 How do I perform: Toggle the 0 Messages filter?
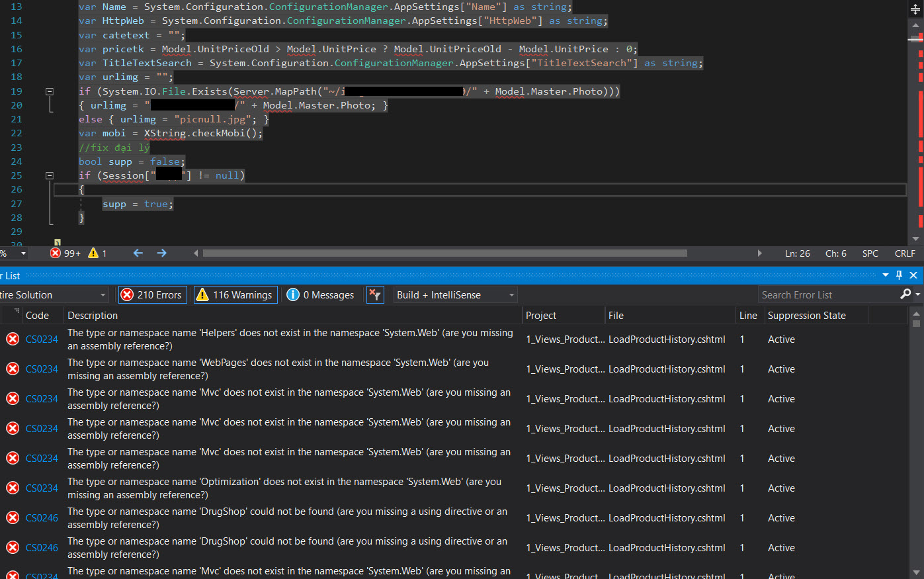321,295
